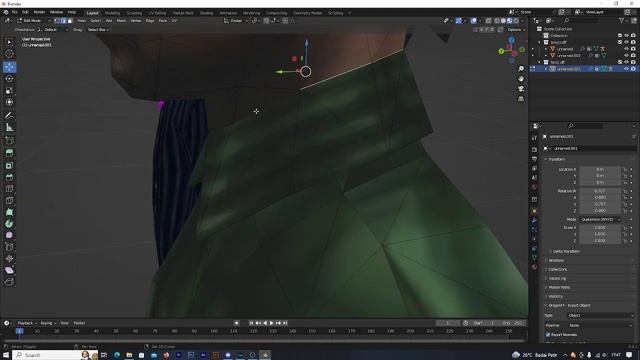
Task: Toggle viewport overlays button
Action: (x=473, y=20)
